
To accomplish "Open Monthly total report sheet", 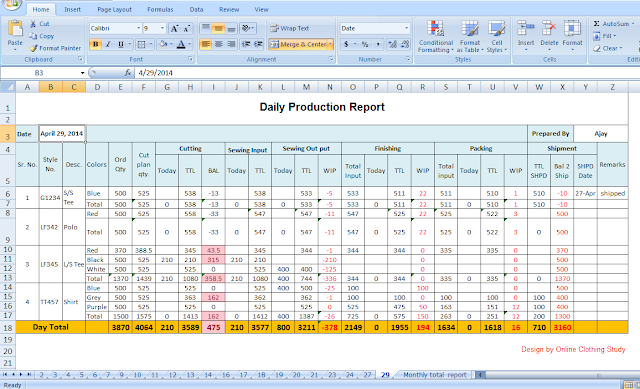I will tap(435, 375).
